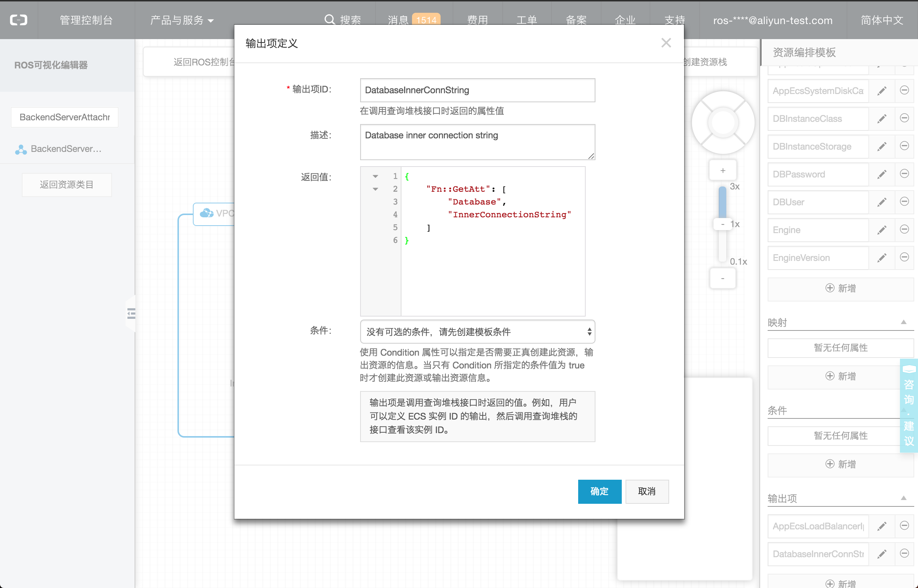The height and width of the screenshot is (588, 918).
Task: Edit the DBInstanceClass parameter
Action: pos(882,118)
